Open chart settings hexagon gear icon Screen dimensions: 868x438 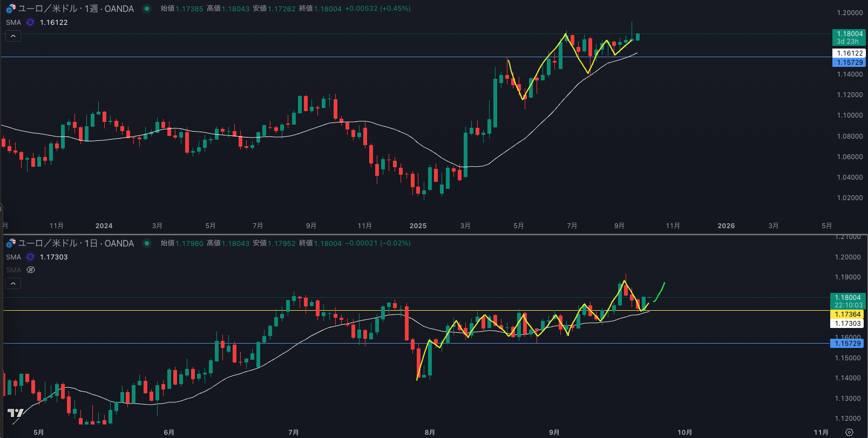(849, 432)
